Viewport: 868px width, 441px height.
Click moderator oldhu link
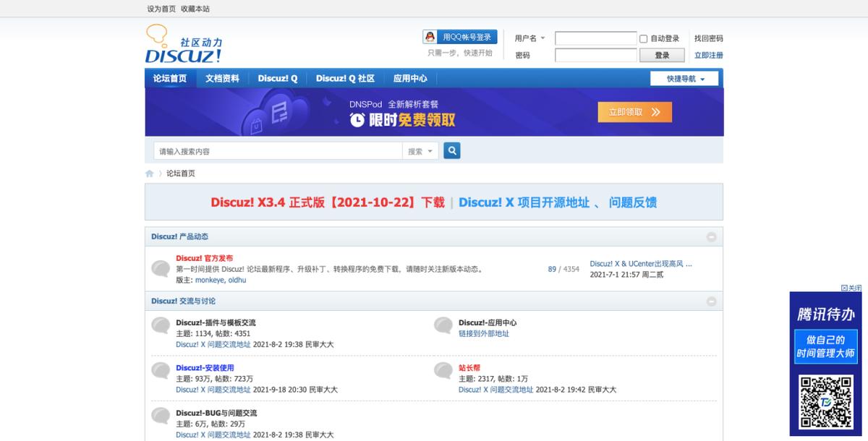[x=237, y=280]
